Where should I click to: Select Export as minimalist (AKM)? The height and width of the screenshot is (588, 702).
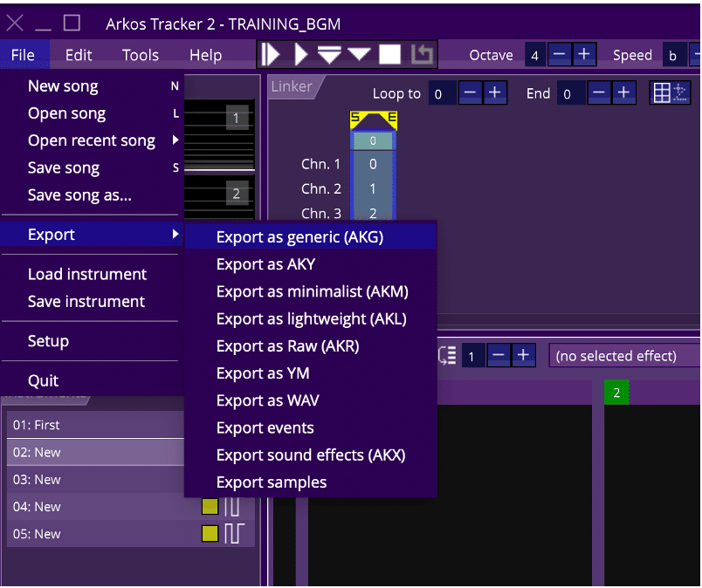(x=311, y=291)
